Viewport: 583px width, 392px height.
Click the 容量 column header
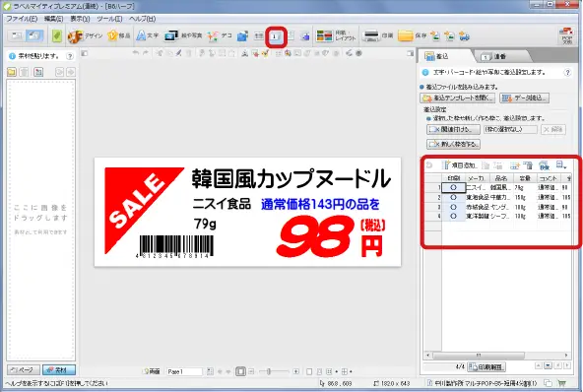525,178
